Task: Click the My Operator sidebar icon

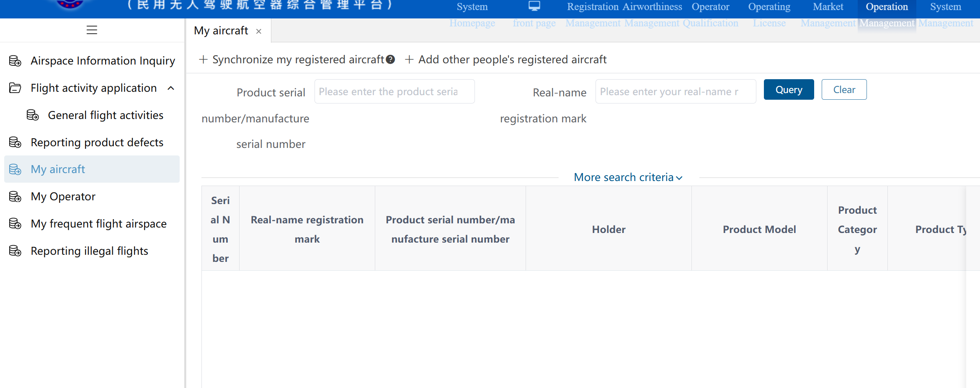Action: coord(15,197)
